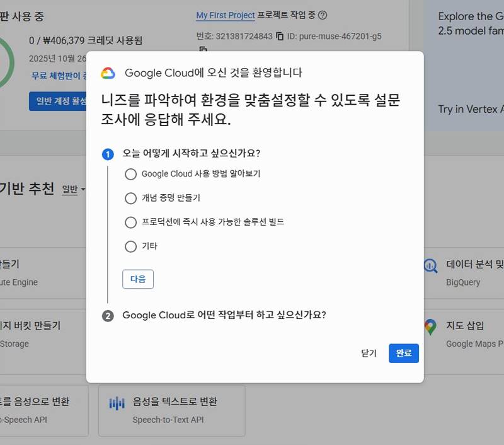This screenshot has width=504, height=445.
Task: Select the '기타' radio option
Action: pos(130,246)
